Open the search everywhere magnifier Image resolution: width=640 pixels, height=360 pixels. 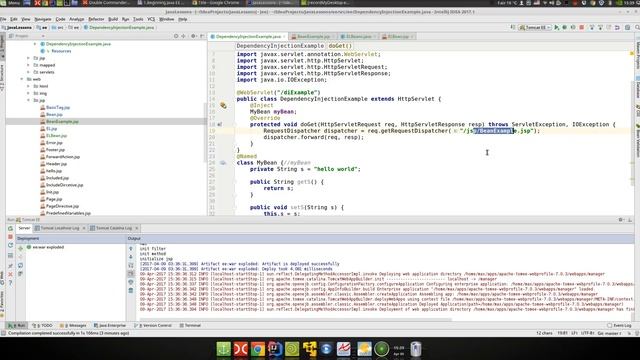(x=637, y=27)
